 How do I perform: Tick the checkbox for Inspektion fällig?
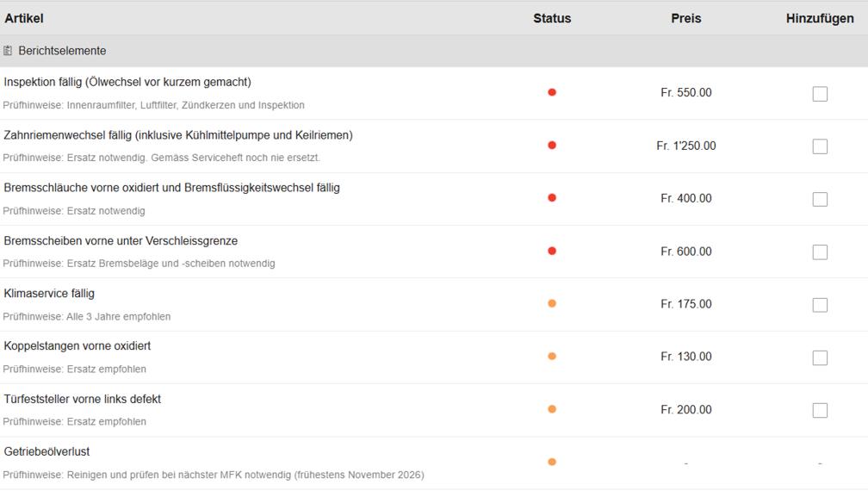tap(820, 94)
